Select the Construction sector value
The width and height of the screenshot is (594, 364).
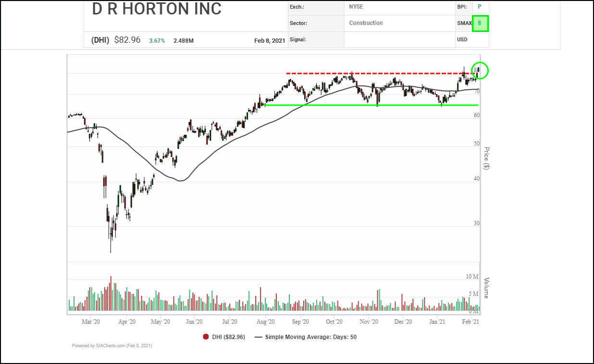[x=366, y=23]
